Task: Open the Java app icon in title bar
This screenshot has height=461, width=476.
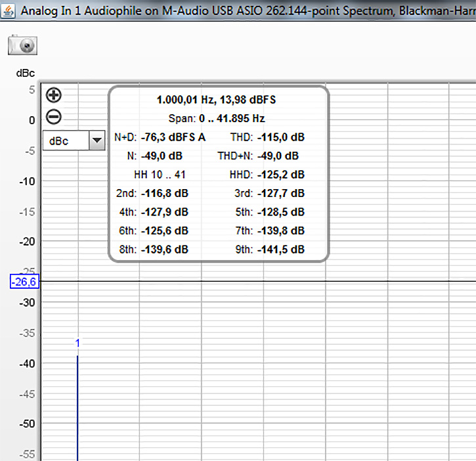Action: pyautogui.click(x=8, y=11)
